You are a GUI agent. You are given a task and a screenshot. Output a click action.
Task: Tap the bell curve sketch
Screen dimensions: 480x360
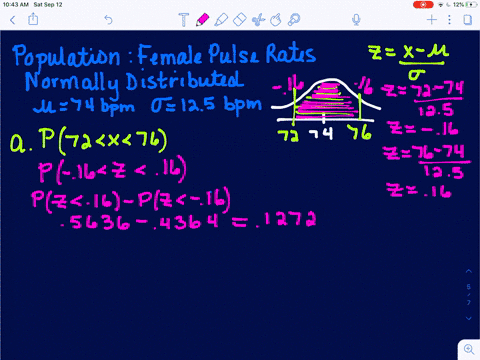pyautogui.click(x=326, y=100)
